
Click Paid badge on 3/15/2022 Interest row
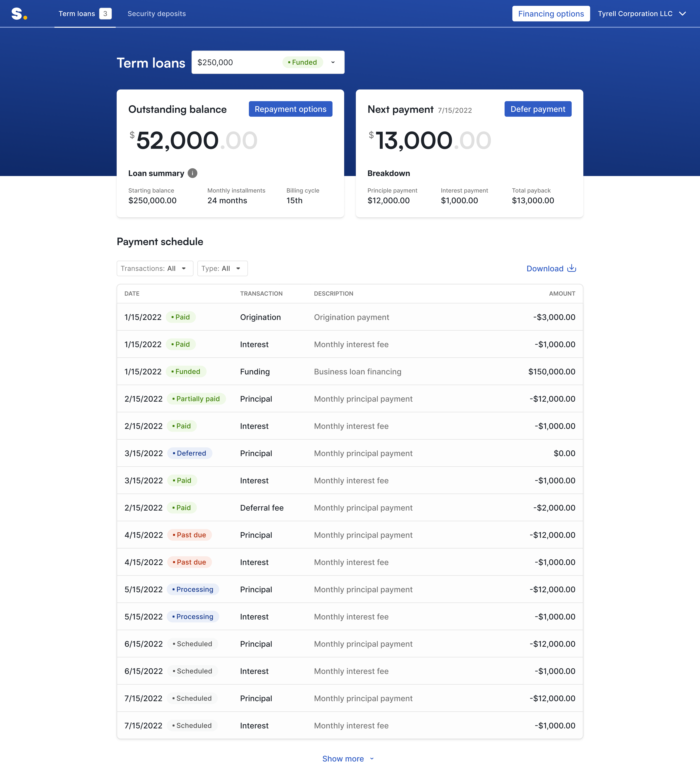pos(182,481)
